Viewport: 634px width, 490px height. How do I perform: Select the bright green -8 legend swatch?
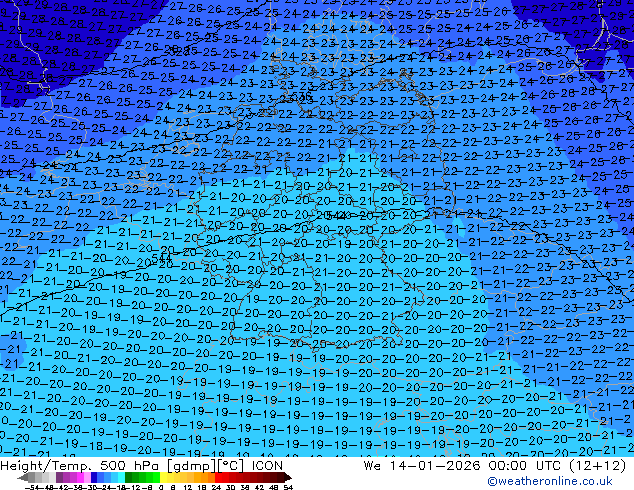156,477
